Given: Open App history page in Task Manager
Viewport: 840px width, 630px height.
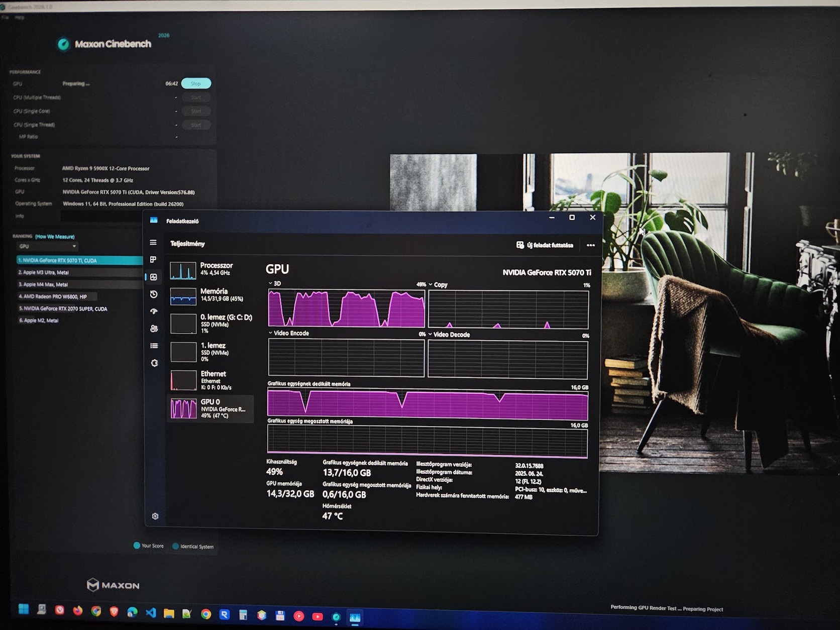Looking at the screenshot, I should [154, 294].
